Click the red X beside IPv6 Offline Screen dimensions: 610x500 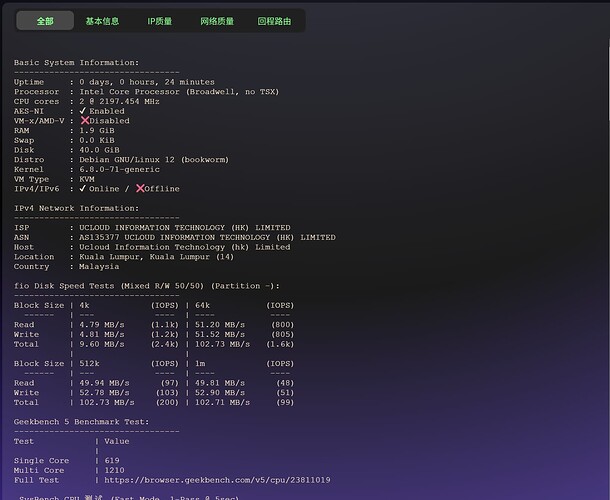click(140, 188)
